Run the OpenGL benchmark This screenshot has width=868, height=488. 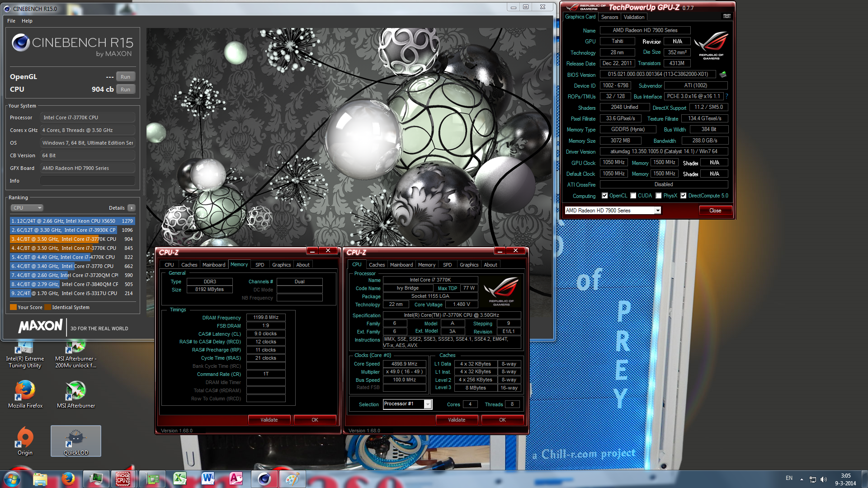126,77
